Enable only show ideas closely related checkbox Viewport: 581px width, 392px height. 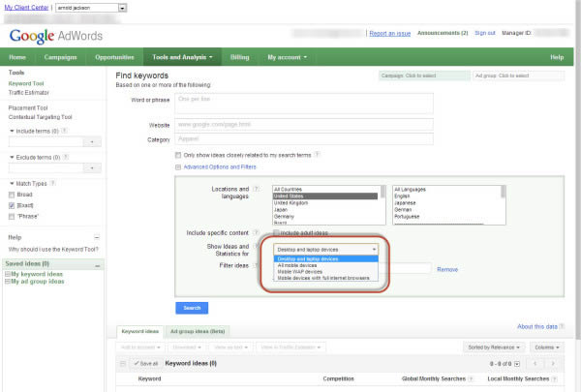(179, 154)
